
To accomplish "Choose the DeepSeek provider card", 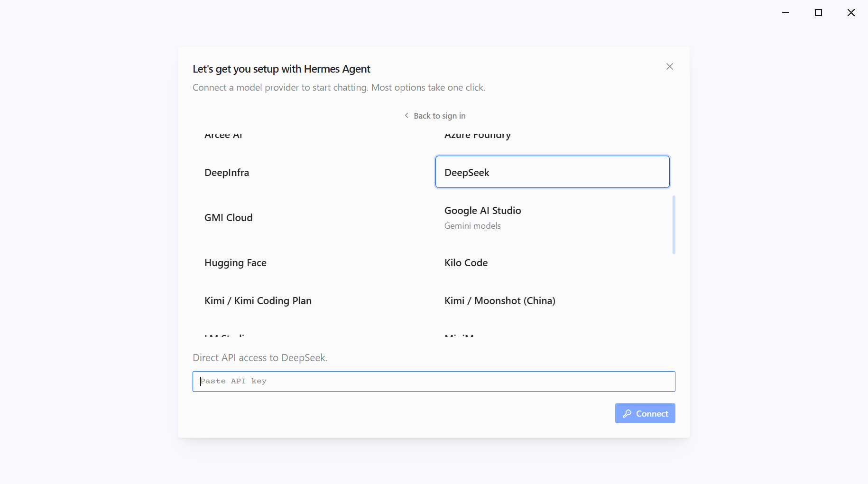I will point(553,172).
